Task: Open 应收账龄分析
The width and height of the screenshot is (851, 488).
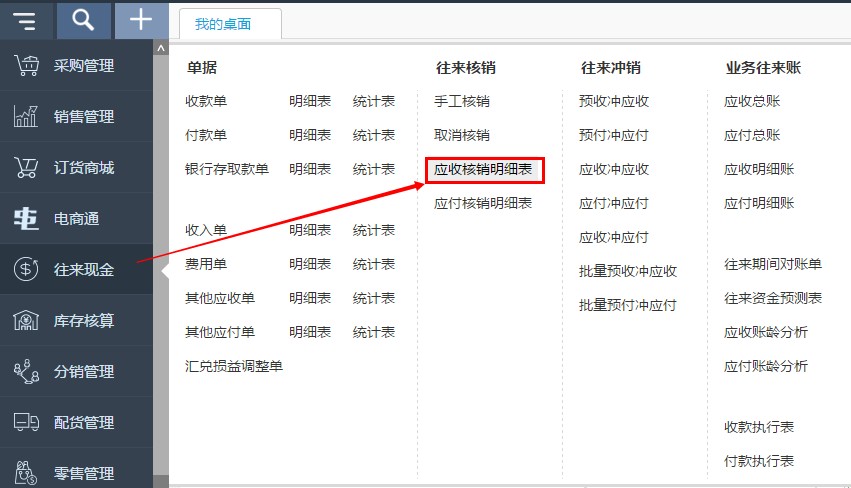Action: tap(766, 332)
